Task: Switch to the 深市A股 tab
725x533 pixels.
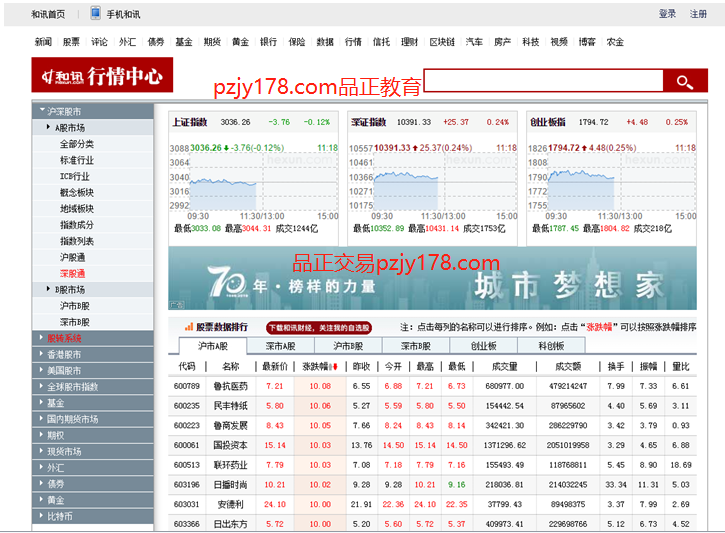Action: (x=281, y=346)
